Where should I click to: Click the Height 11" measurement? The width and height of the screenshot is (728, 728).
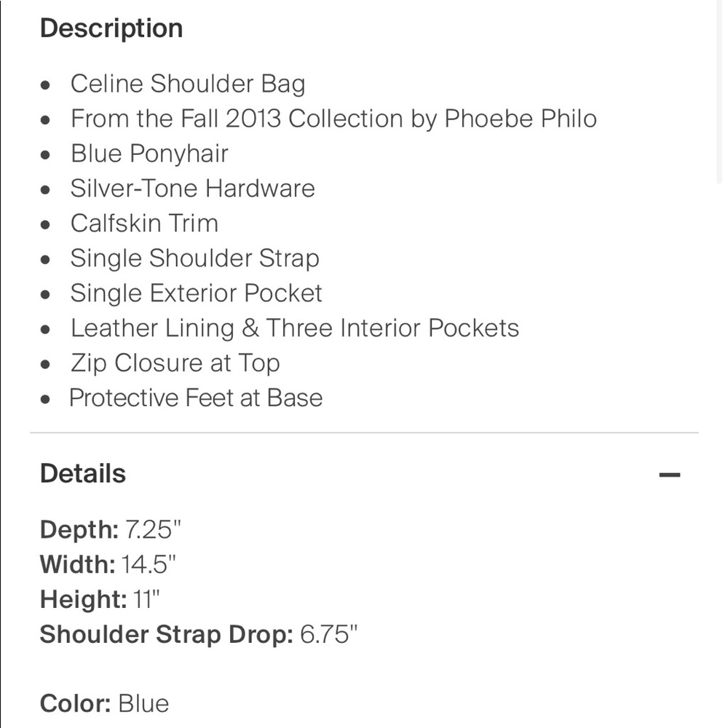point(100,599)
